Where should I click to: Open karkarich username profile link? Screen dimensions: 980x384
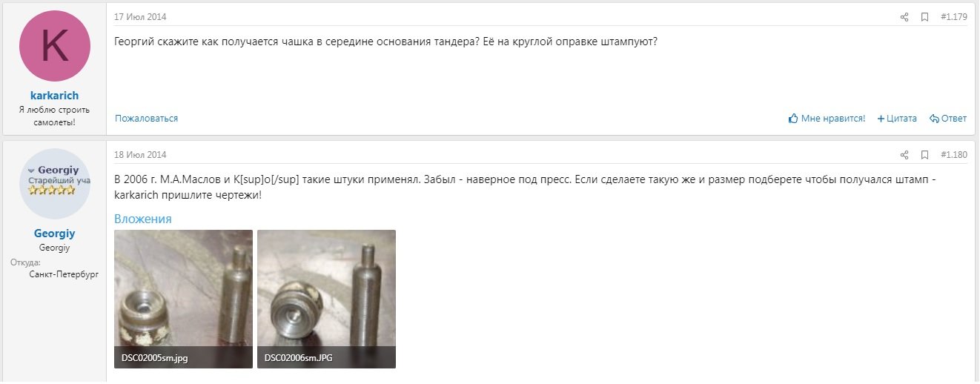[x=55, y=96]
